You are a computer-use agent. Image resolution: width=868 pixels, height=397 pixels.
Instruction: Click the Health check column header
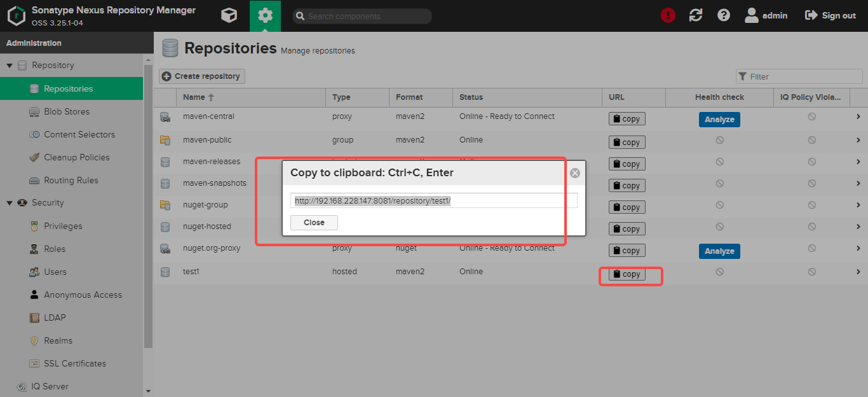719,97
